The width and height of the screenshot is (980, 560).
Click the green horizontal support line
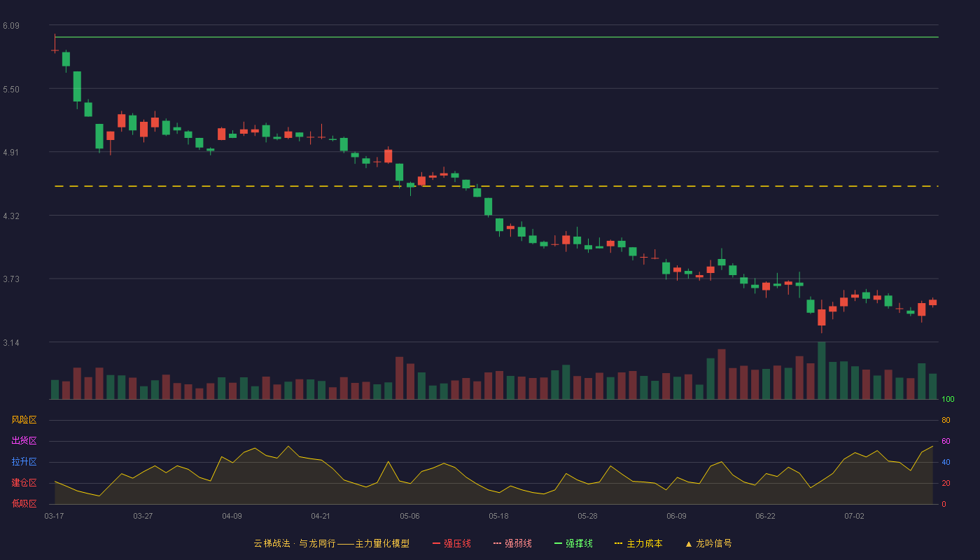click(496, 37)
